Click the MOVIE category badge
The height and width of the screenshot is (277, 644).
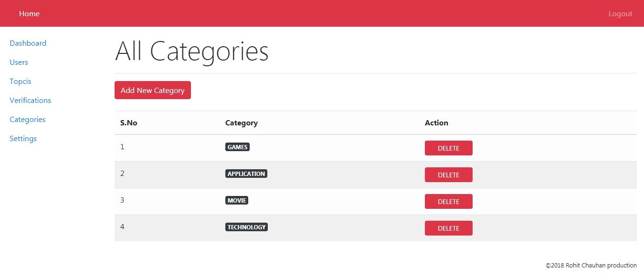point(237,200)
